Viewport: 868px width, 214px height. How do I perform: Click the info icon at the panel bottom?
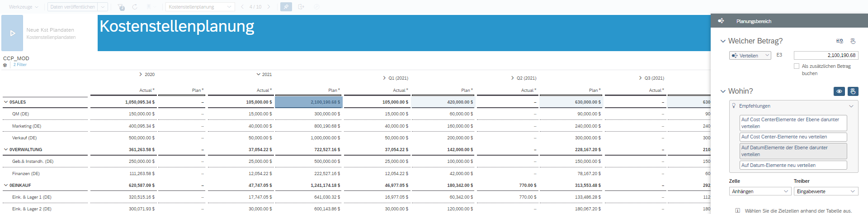pyautogui.click(x=738, y=211)
